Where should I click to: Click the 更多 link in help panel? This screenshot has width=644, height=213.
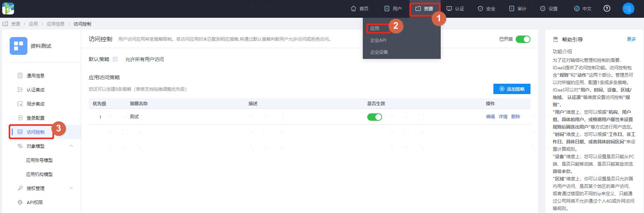coord(631,39)
